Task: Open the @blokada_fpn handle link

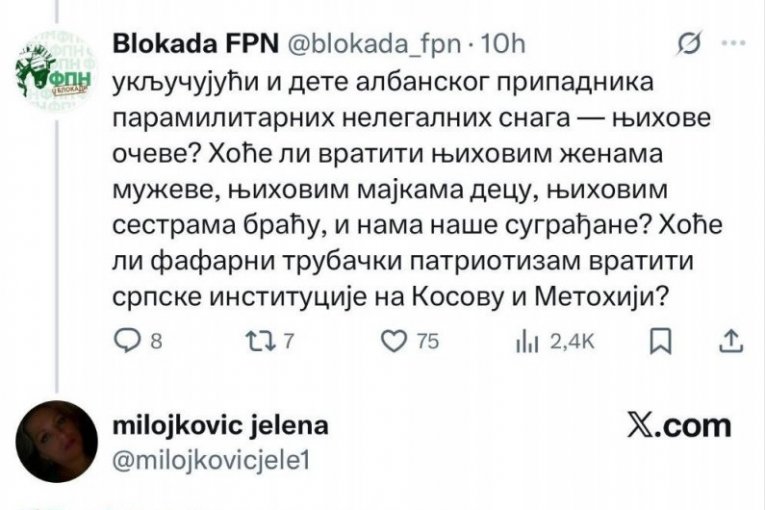Action: coord(378,46)
